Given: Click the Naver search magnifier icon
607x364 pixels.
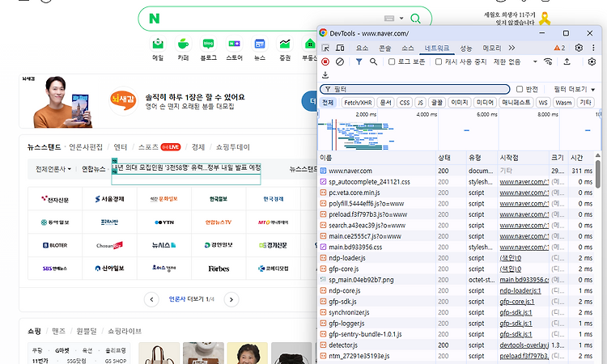Looking at the screenshot, I should click(x=415, y=18).
